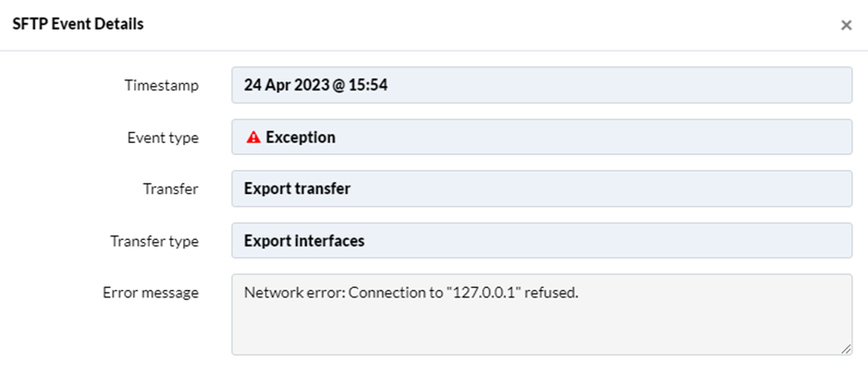This screenshot has width=868, height=374.
Task: Click the Transfer label
Action: (x=171, y=189)
